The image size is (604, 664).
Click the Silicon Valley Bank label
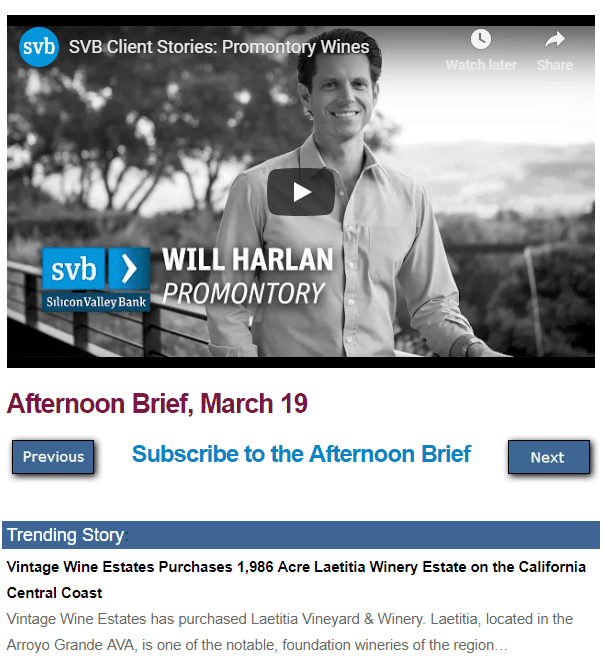[x=96, y=301]
